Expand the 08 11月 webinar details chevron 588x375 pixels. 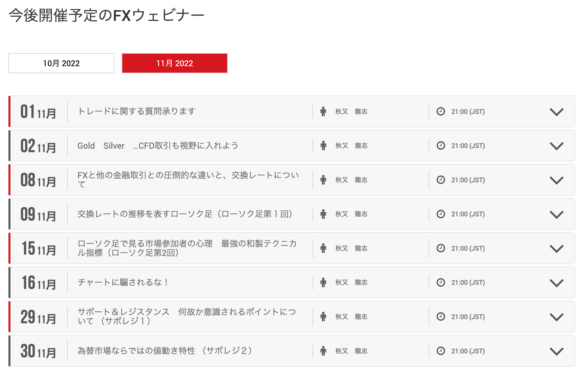(x=556, y=180)
